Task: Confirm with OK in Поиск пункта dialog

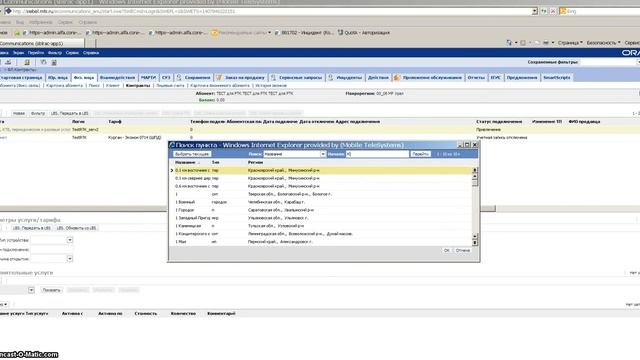Action: [x=447, y=250]
